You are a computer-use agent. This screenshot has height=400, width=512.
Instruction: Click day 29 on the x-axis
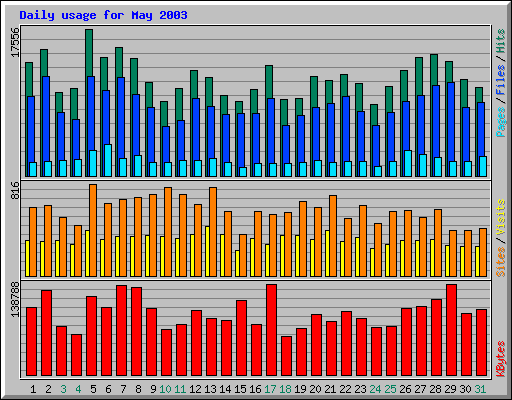(x=450, y=389)
